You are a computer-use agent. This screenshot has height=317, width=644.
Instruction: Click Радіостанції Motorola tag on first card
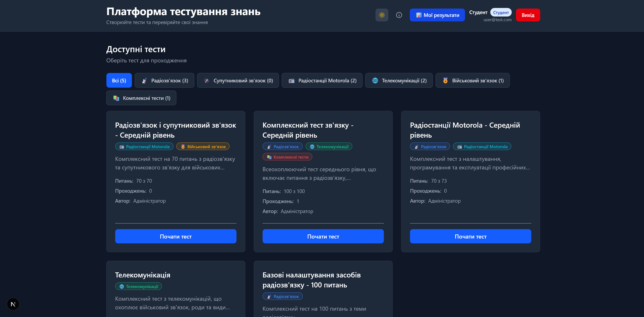tap(144, 147)
